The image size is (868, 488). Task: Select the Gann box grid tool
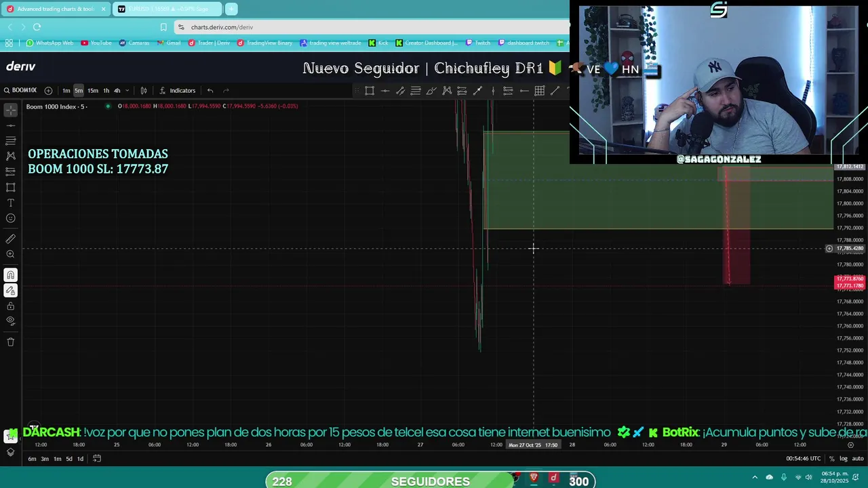tap(539, 91)
